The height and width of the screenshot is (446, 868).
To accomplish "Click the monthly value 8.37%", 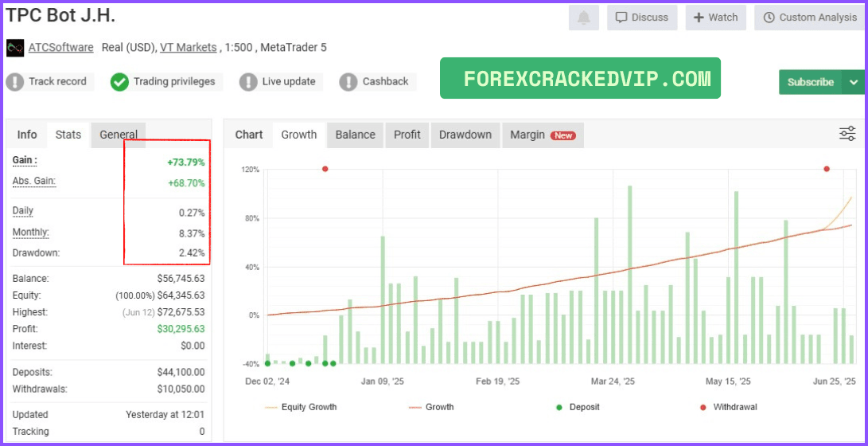I will pos(190,233).
